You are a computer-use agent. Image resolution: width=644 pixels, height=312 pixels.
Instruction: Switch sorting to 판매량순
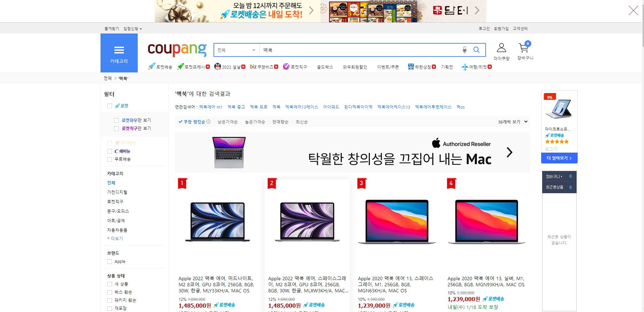point(280,121)
